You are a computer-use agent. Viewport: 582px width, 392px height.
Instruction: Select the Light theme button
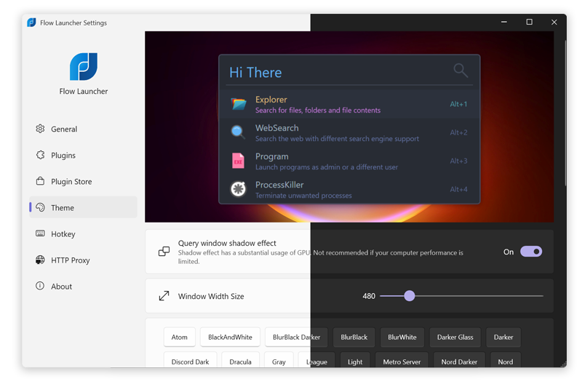click(x=355, y=360)
